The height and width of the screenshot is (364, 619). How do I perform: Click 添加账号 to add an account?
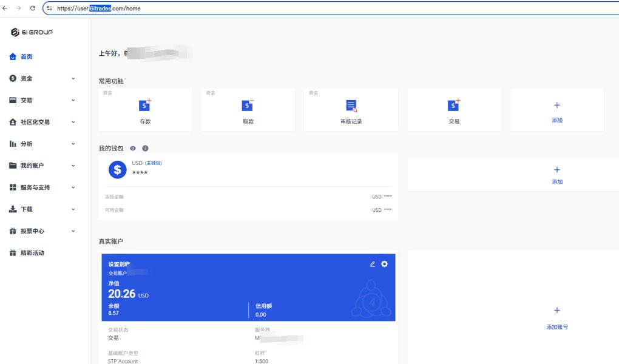pyautogui.click(x=557, y=327)
